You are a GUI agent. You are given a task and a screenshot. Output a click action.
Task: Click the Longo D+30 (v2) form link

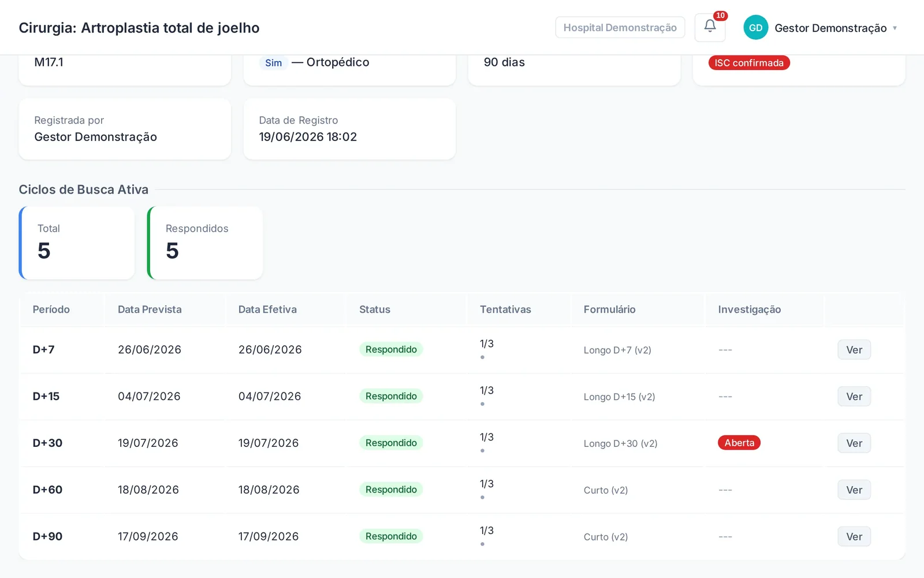[x=620, y=443]
